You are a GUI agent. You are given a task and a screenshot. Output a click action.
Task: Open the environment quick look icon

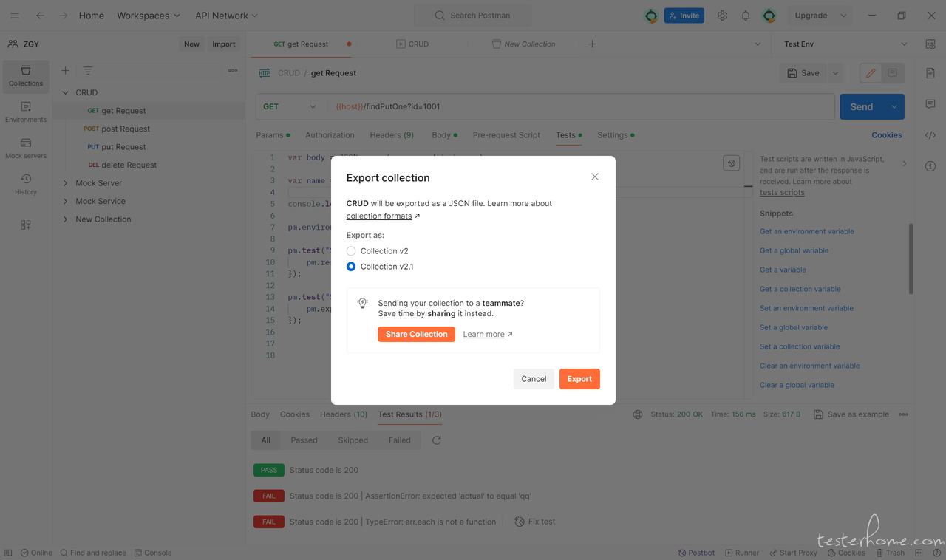930,44
